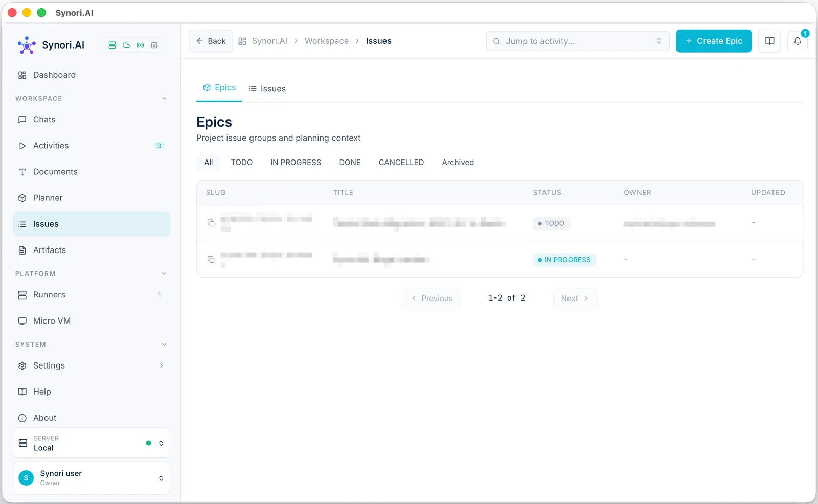Copy slug of the IN PROGRESS epic row
Screen dimensions: 818x504
211,259
